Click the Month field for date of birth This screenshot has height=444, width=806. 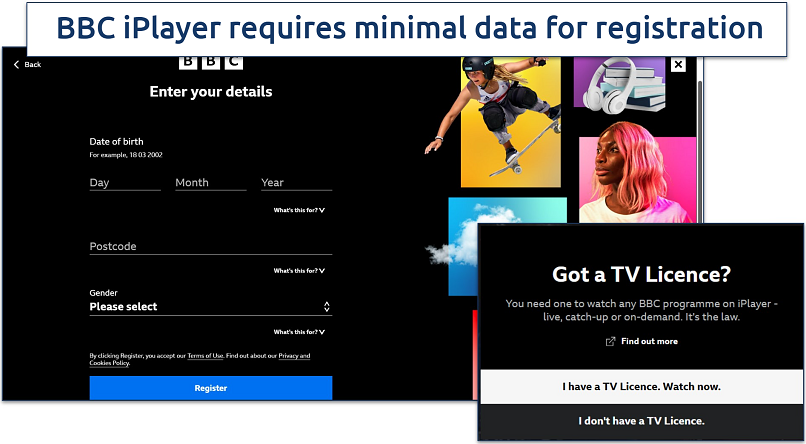(211, 183)
